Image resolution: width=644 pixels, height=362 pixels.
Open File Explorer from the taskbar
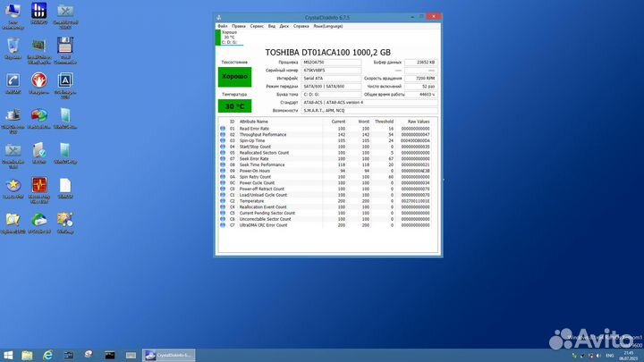pyautogui.click(x=27, y=355)
